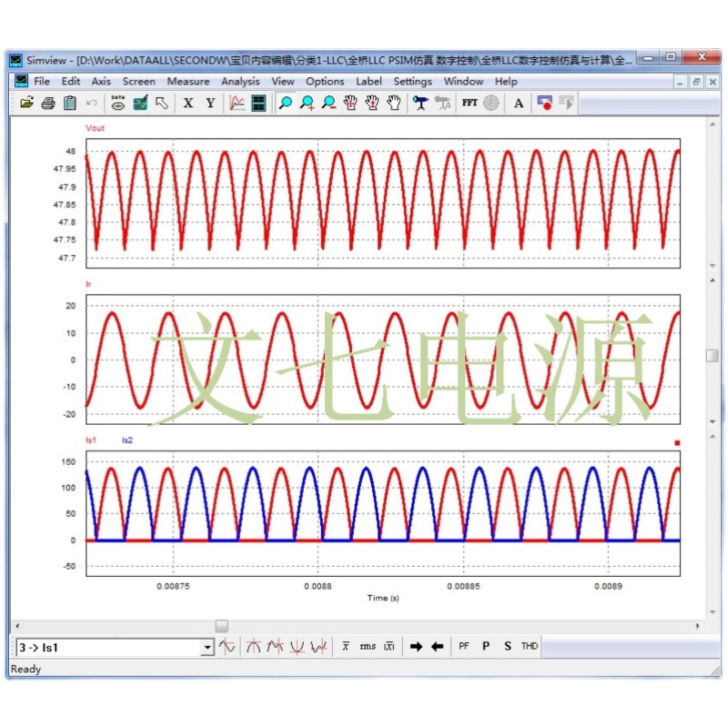728x728 pixels.
Task: Click the grayed play-screen icon
Action: pyautogui.click(x=566, y=103)
